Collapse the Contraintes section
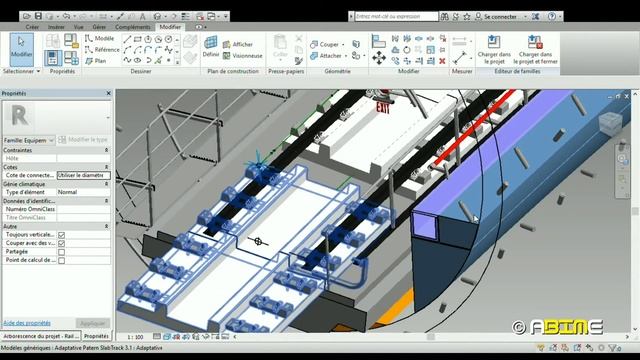 pyautogui.click(x=106, y=150)
